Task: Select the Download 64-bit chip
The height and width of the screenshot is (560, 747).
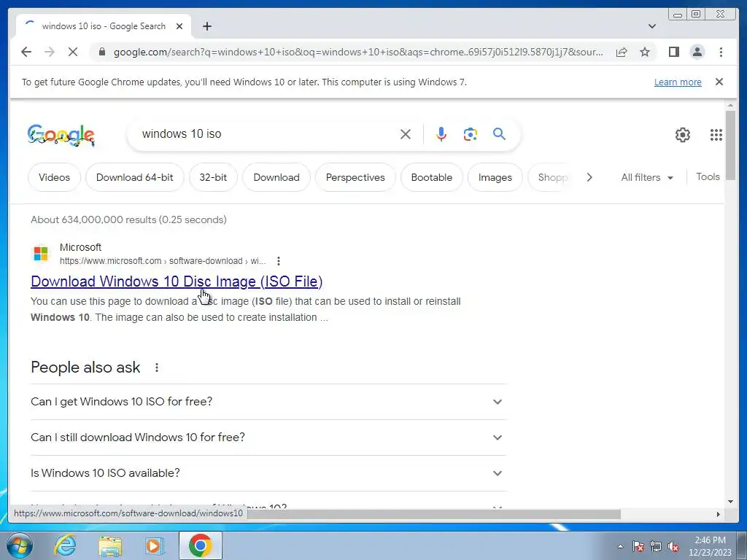Action: pyautogui.click(x=135, y=177)
